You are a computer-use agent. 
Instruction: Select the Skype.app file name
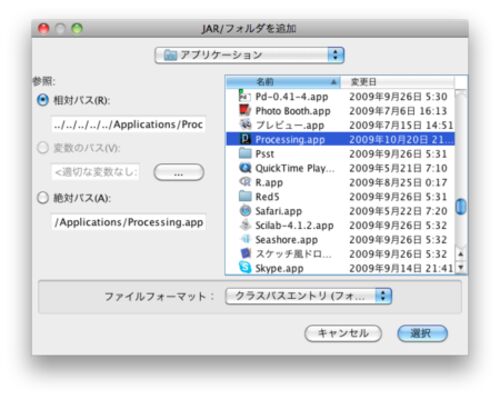279,269
